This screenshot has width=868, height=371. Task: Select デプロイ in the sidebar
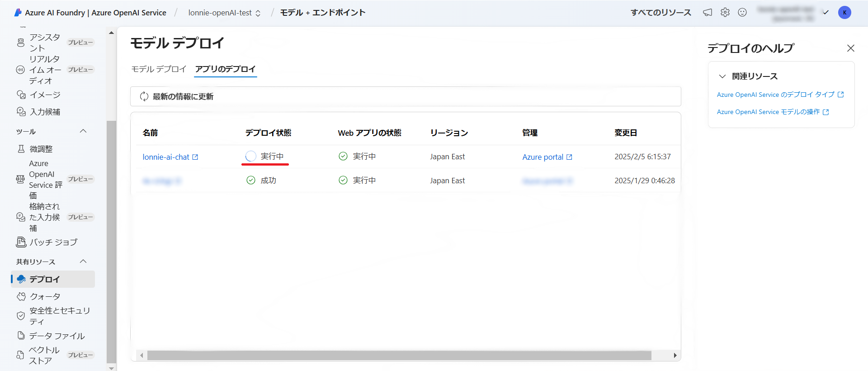tap(53, 279)
